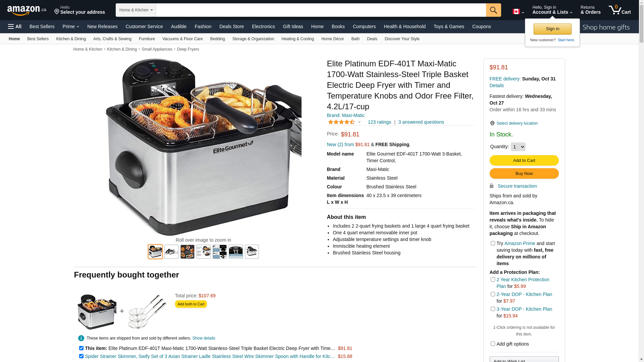Click into the search text field
The image size is (644, 362).
(x=321, y=10)
